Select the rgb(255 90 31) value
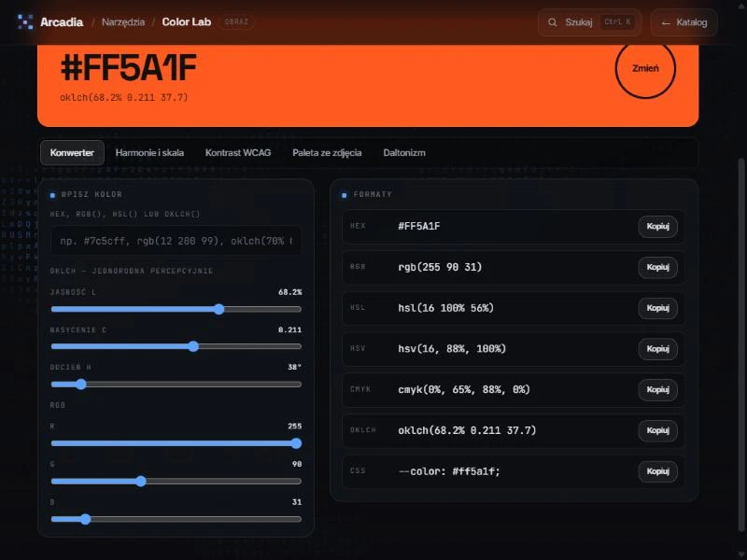Image resolution: width=747 pixels, height=560 pixels. pyautogui.click(x=440, y=267)
